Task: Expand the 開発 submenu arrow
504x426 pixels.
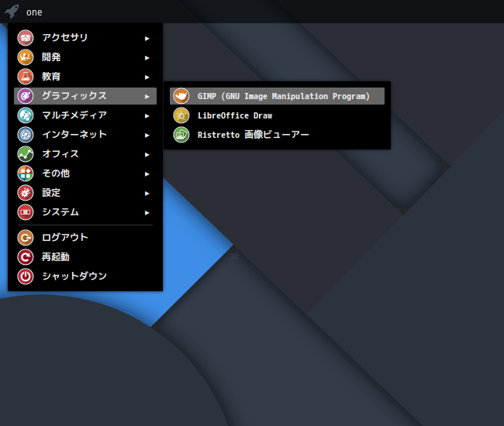Action: pyautogui.click(x=147, y=58)
